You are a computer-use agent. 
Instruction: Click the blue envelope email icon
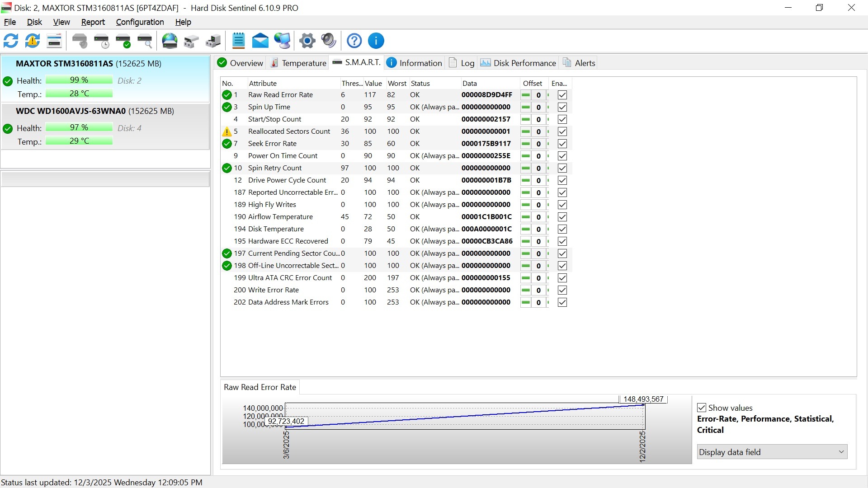tap(260, 41)
